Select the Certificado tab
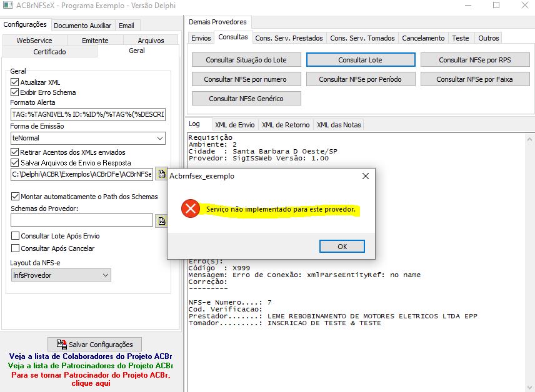The height and width of the screenshot is (392, 535). click(50, 51)
